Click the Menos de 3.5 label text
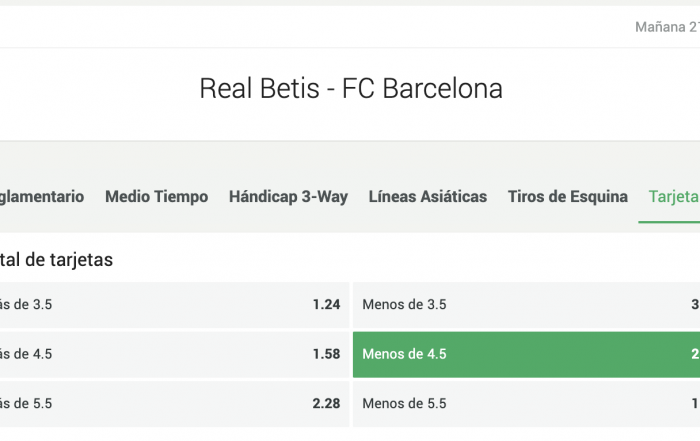700x441 pixels. point(404,305)
